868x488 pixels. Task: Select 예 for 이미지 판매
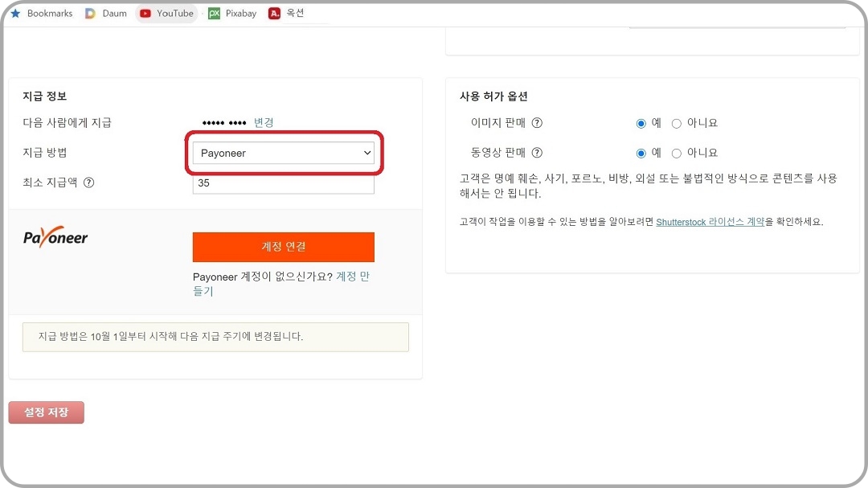click(x=641, y=123)
